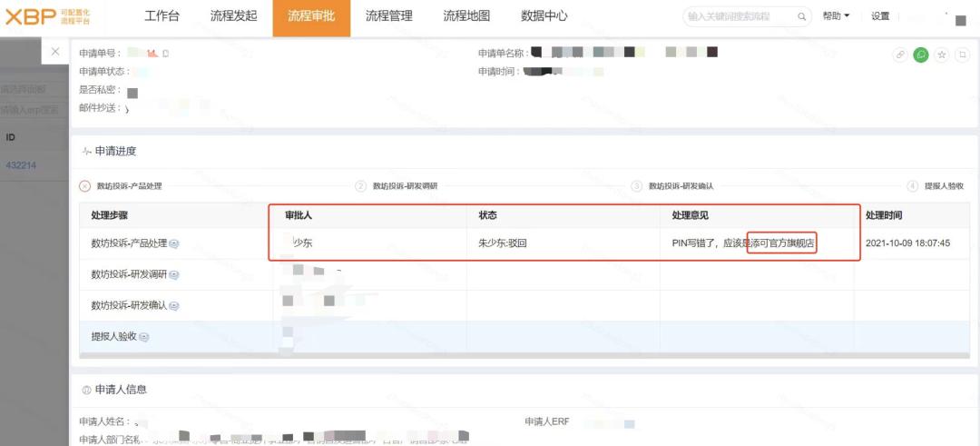
Task: Click the 申请时间 label
Action: point(499,72)
